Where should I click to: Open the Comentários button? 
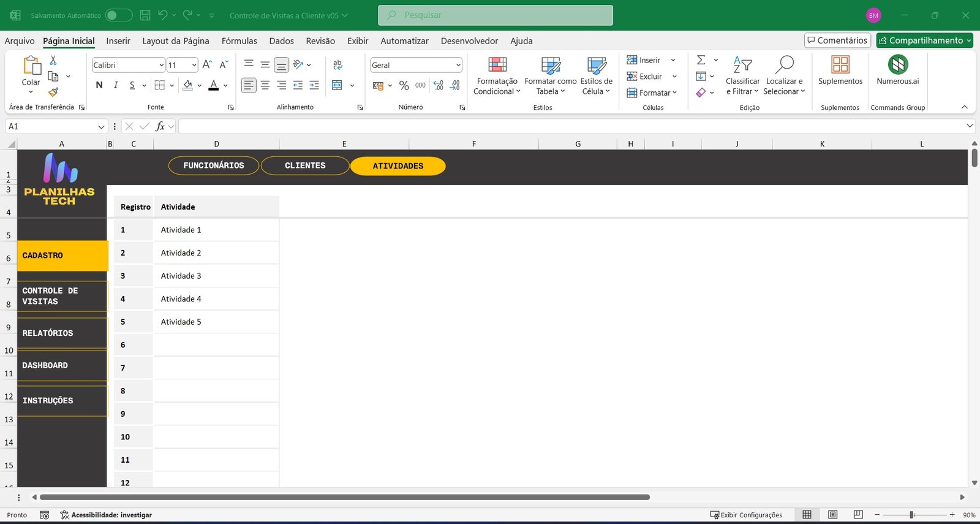coord(837,40)
